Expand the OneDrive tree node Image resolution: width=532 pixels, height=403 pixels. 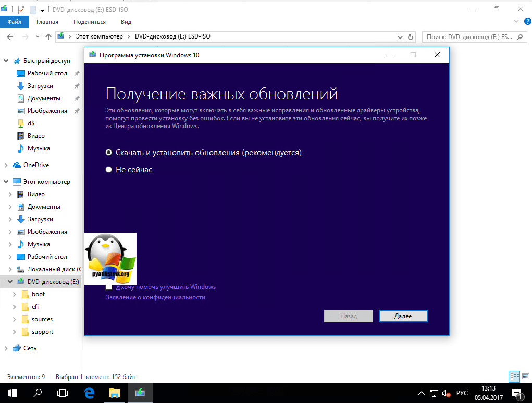pos(6,165)
